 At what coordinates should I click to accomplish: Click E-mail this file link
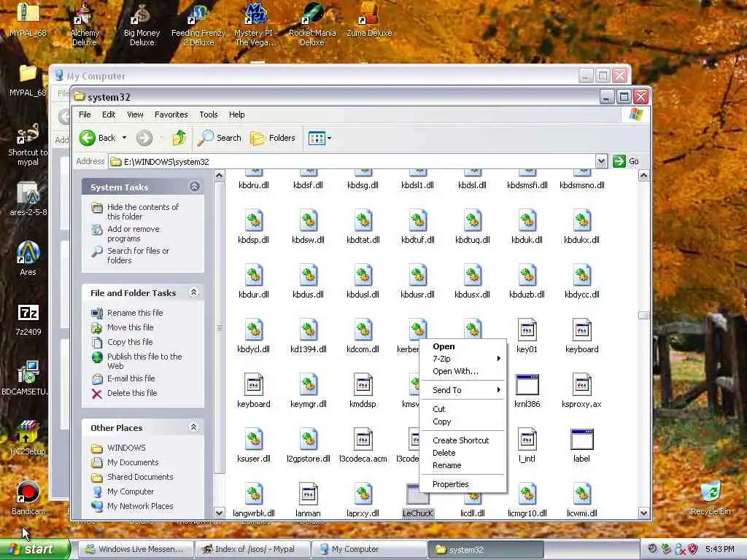131,378
